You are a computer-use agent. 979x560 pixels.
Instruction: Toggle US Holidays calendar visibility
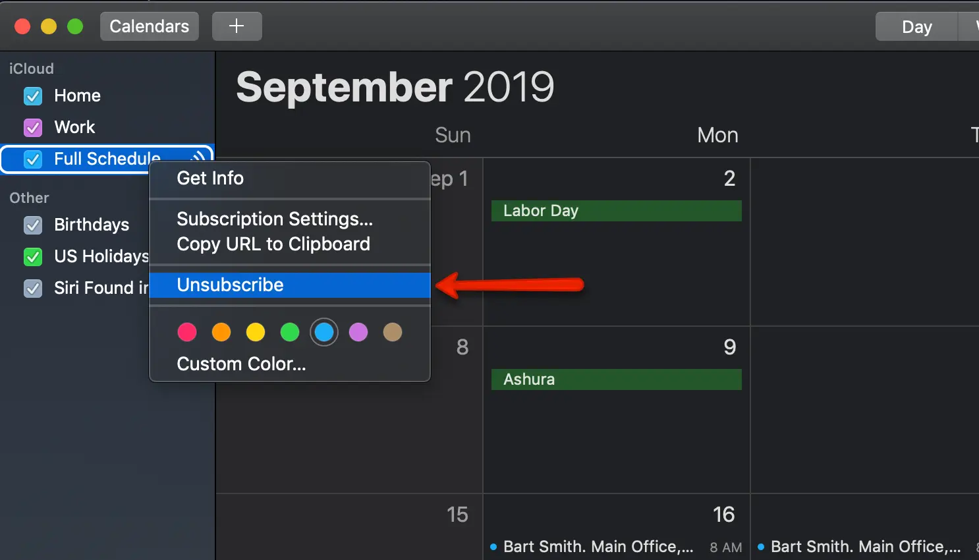pyautogui.click(x=33, y=256)
